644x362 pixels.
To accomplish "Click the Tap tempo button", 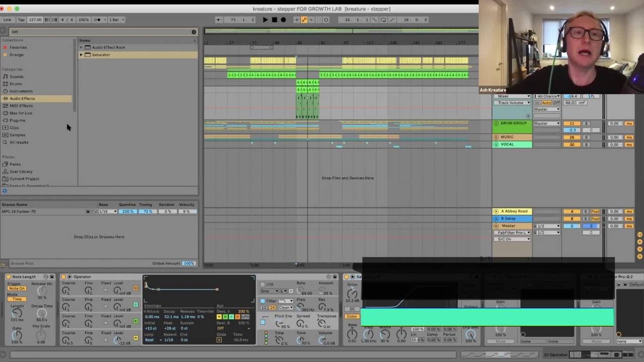I will click(21, 20).
